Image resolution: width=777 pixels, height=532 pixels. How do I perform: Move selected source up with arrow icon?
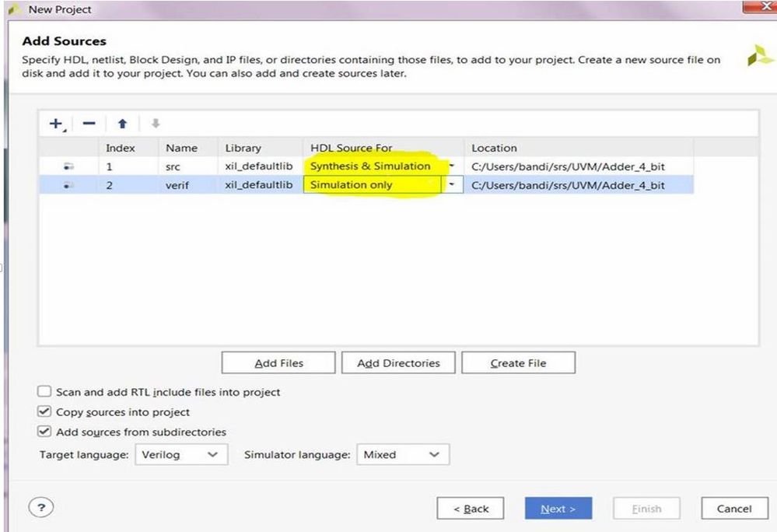point(121,123)
